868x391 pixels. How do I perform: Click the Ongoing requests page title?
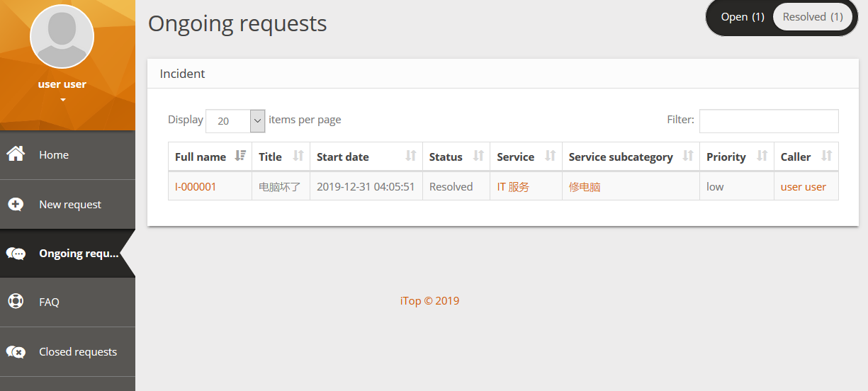pos(237,23)
